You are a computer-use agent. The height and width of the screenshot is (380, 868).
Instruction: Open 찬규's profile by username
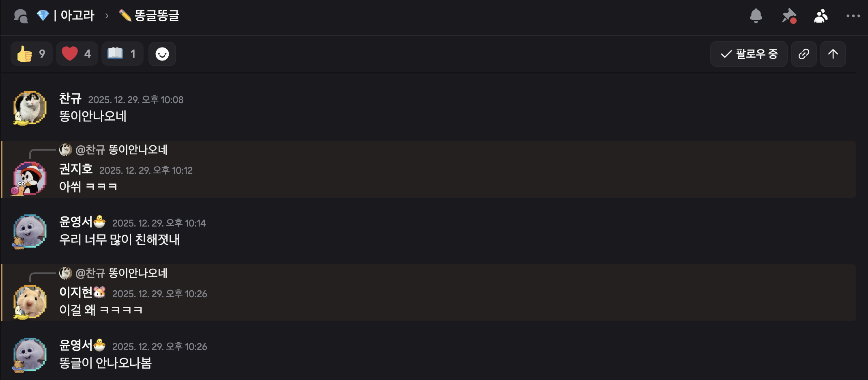coord(70,99)
